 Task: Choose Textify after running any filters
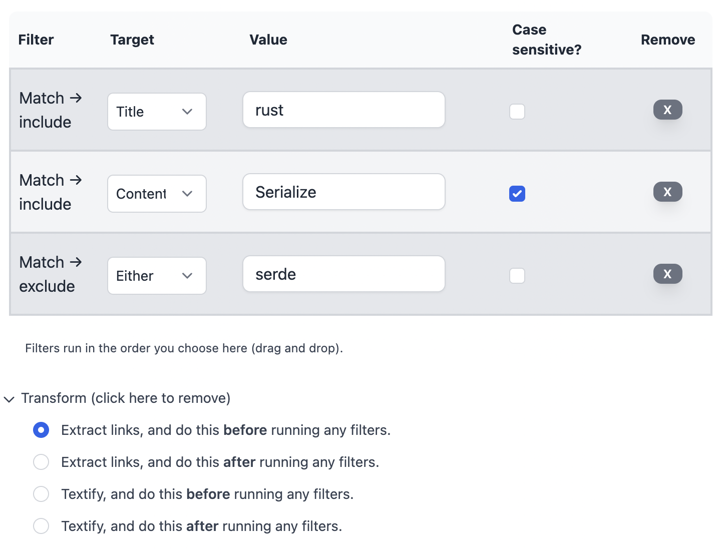pos(41,526)
